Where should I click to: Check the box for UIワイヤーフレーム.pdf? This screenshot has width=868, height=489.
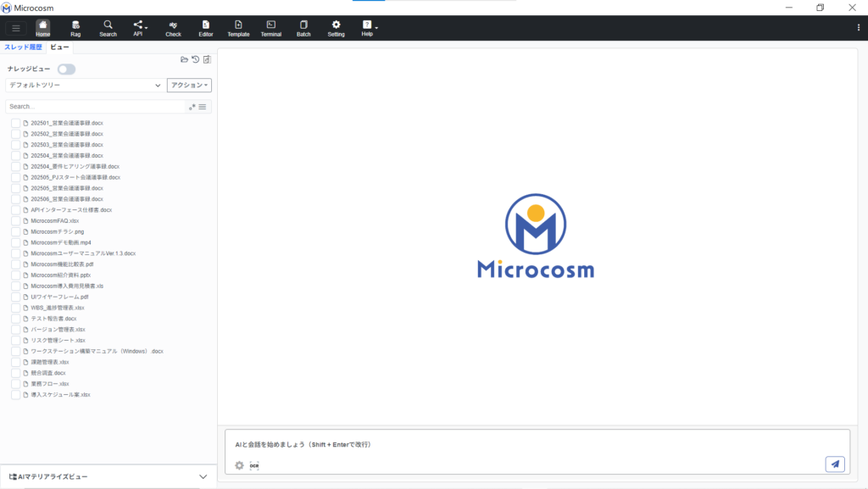[x=15, y=297]
